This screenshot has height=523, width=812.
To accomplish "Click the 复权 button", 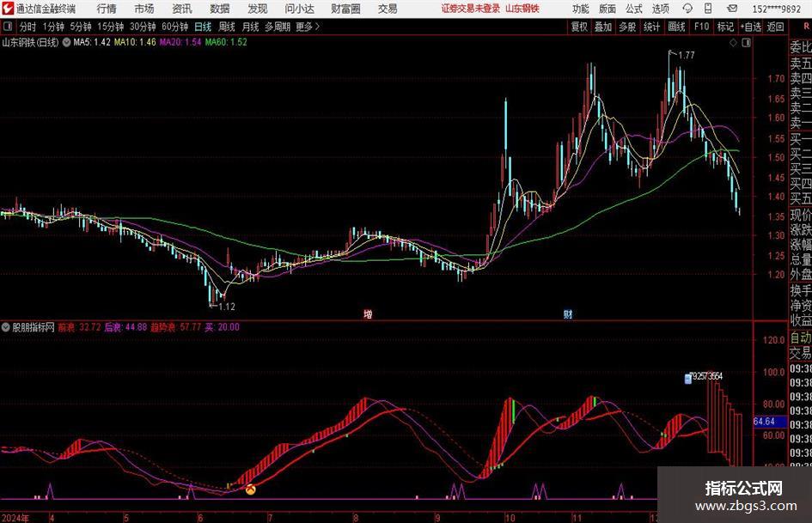I will (579, 27).
